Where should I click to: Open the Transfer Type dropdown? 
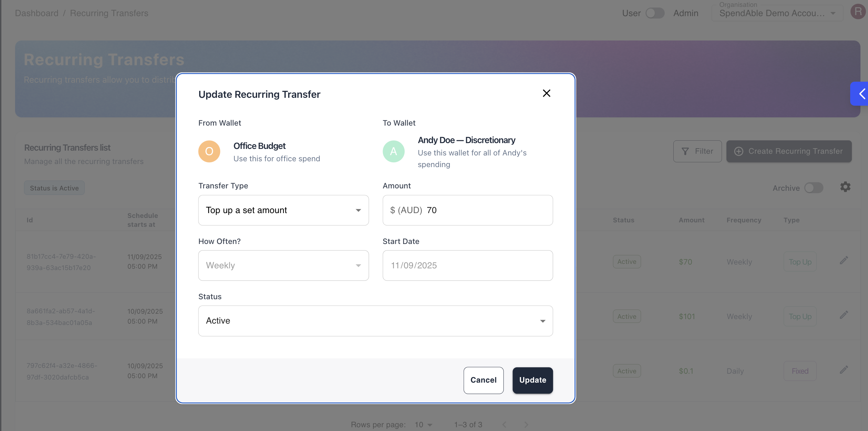pyautogui.click(x=284, y=210)
